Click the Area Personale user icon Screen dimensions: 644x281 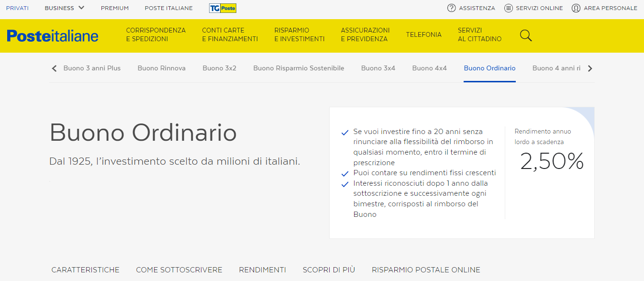pyautogui.click(x=576, y=8)
